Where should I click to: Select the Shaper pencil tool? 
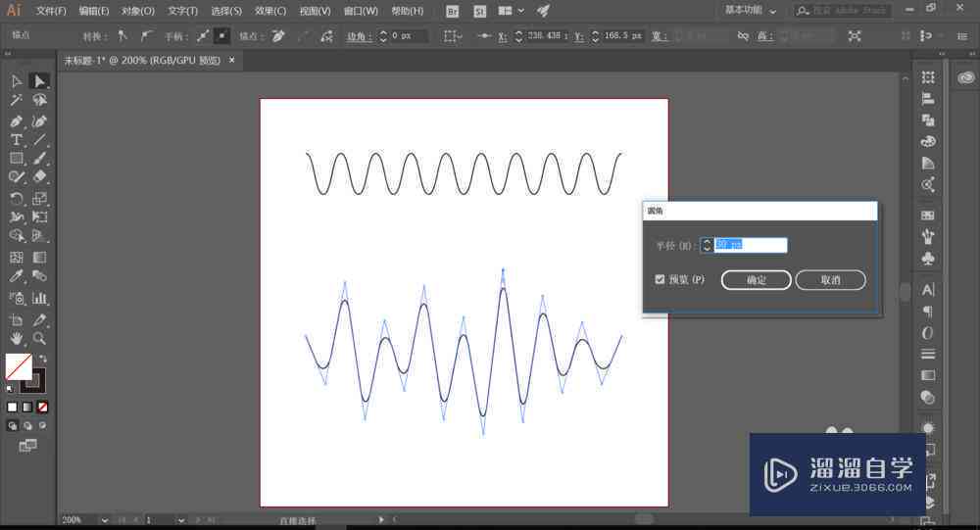pyautogui.click(x=17, y=177)
